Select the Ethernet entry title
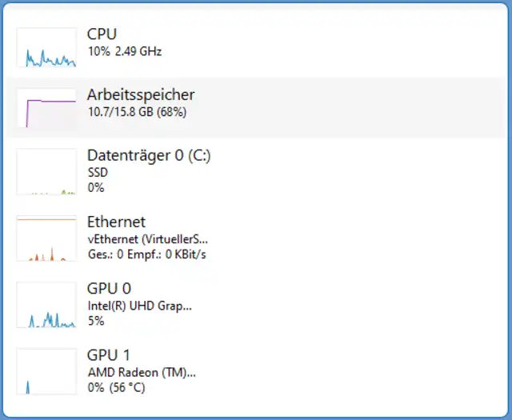This screenshot has width=512, height=420. click(116, 222)
